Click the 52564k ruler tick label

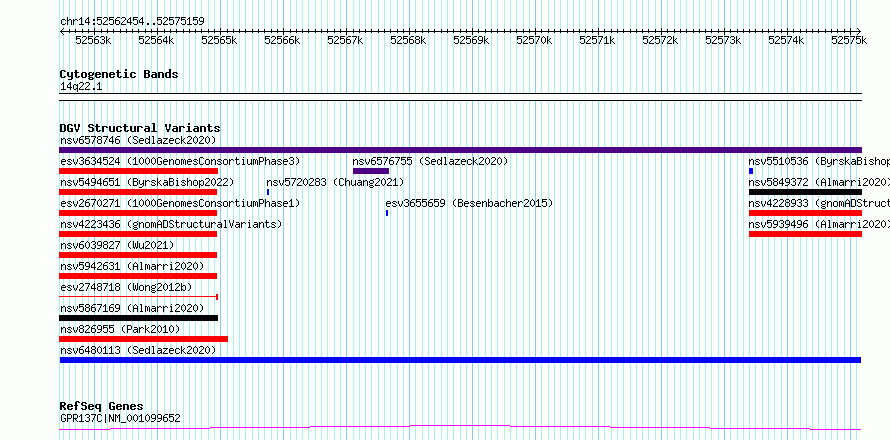coord(156,40)
